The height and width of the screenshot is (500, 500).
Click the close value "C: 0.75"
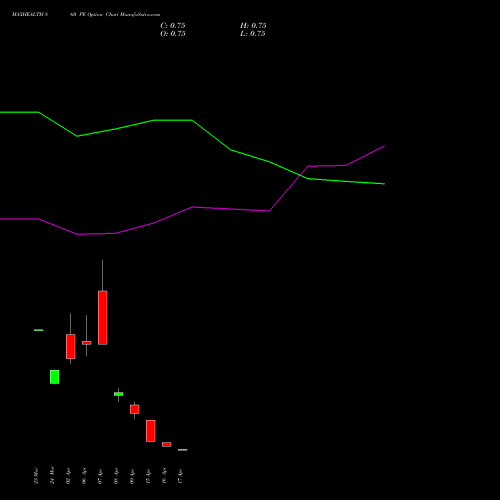(173, 26)
